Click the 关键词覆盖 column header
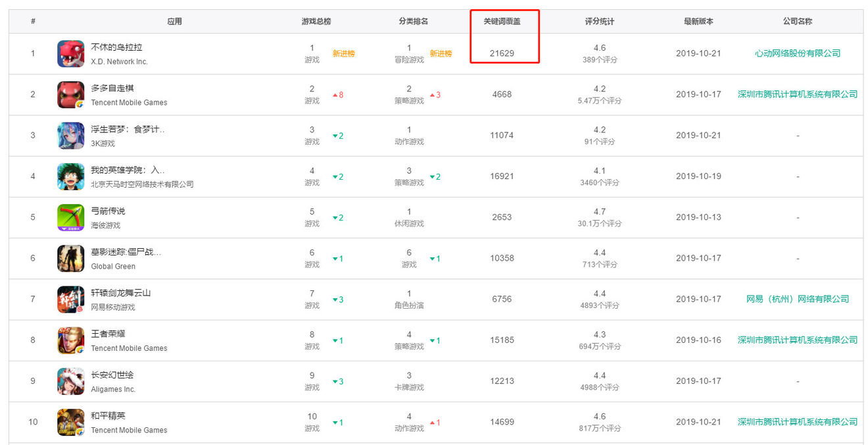The image size is (868, 445). 502,21
